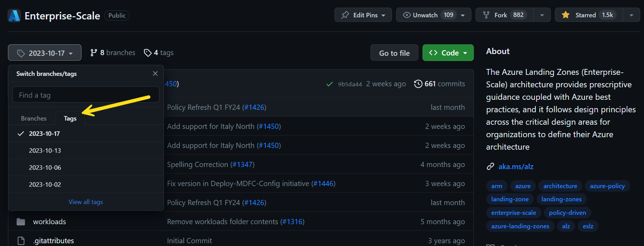Open the .gitattributes file
This screenshot has height=246, width=644.
click(53, 241)
